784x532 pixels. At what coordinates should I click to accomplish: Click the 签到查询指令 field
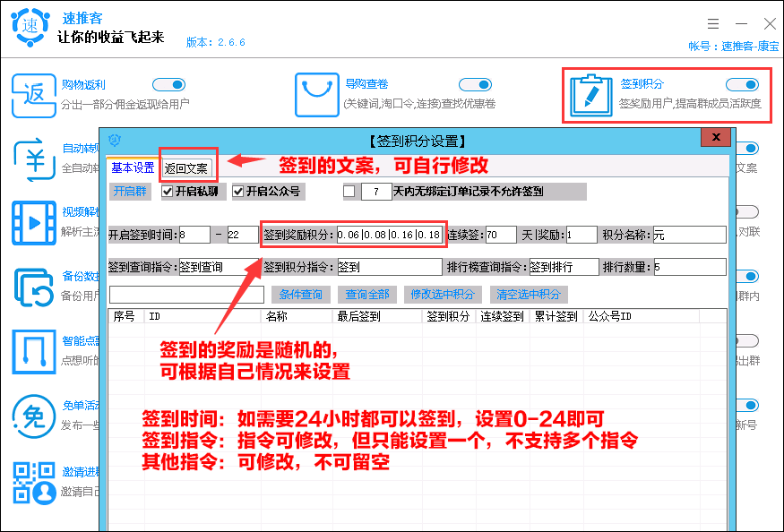(x=219, y=267)
